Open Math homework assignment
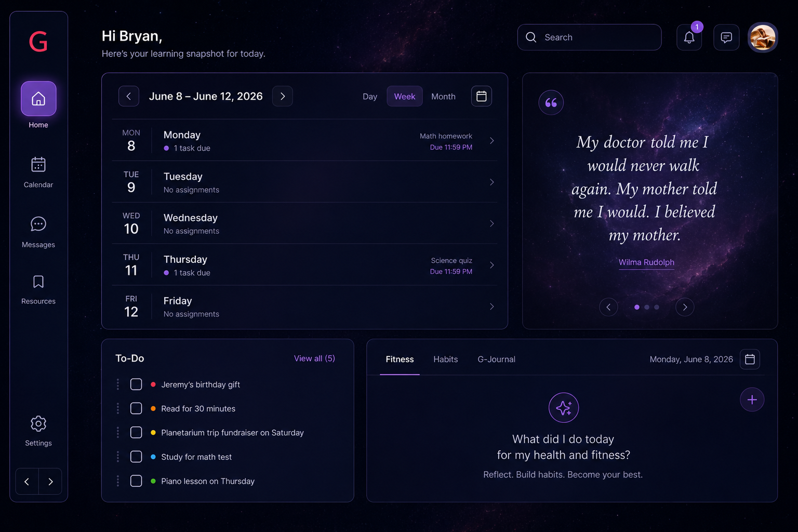 (446, 136)
